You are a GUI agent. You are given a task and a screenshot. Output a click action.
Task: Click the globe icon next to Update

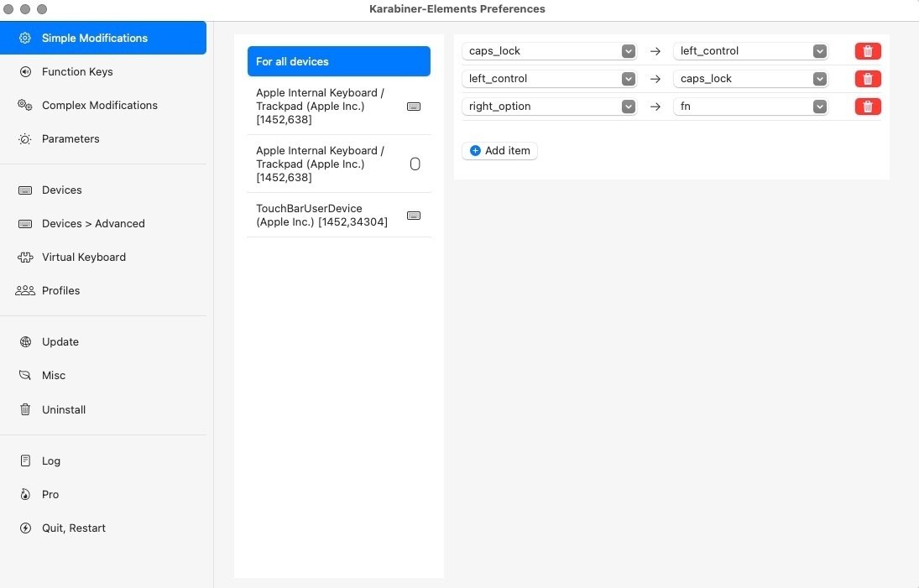tap(25, 342)
